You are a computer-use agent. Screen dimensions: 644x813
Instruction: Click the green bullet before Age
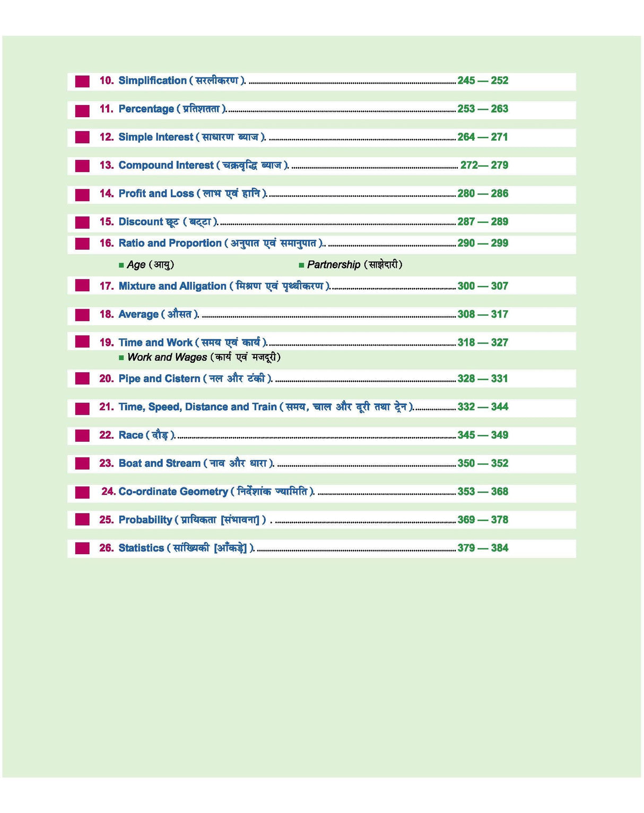(x=121, y=265)
